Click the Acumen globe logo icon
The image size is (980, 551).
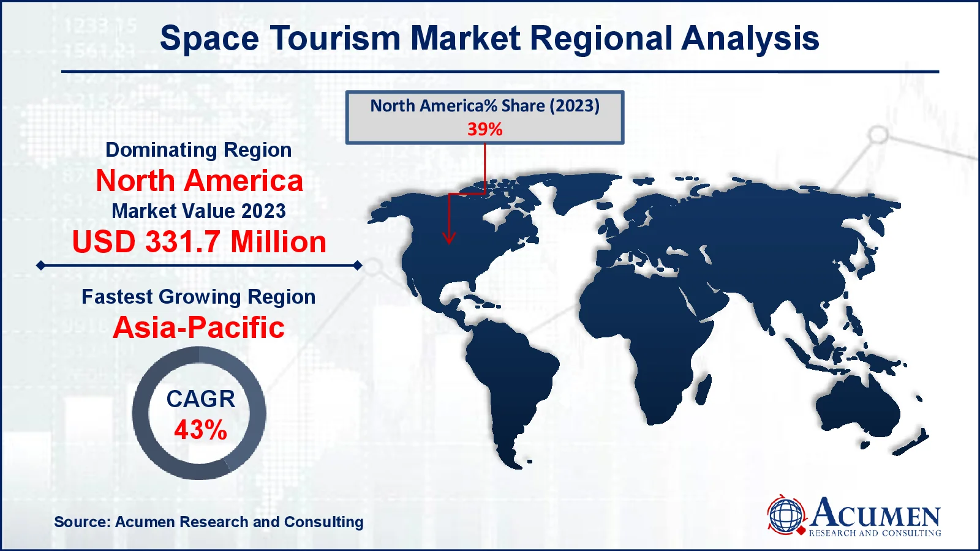tap(786, 515)
